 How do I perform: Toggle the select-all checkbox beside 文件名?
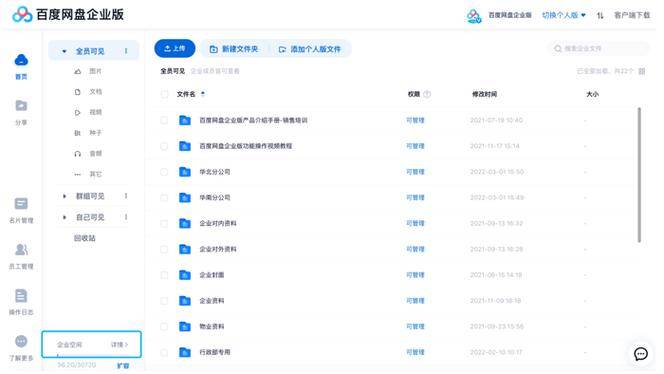164,94
